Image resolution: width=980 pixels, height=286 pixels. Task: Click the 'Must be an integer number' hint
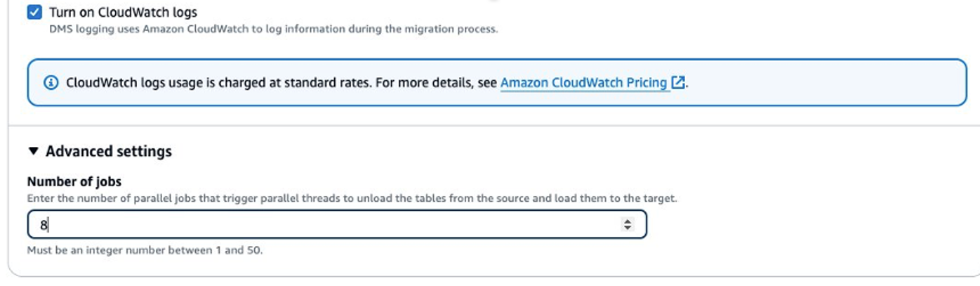click(145, 250)
